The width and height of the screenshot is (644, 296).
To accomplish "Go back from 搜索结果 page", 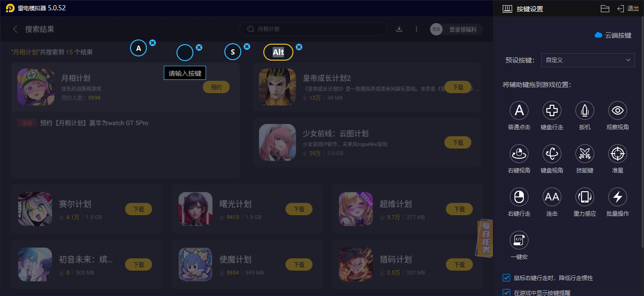I will pyautogui.click(x=15, y=29).
